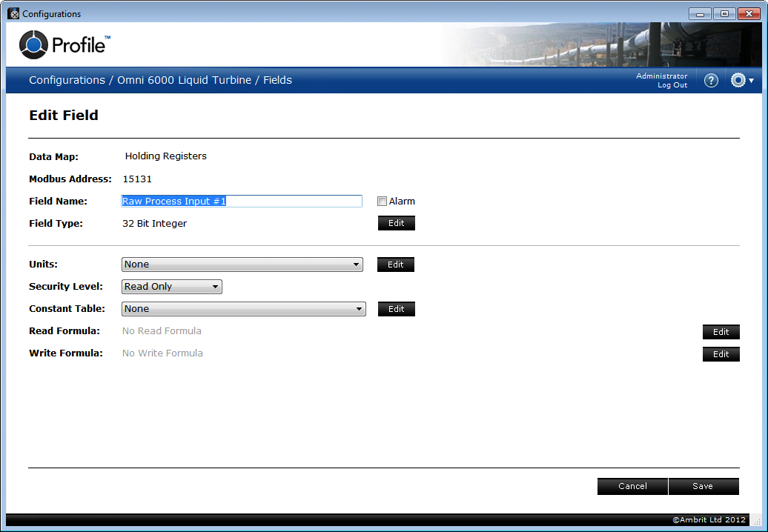Click the help question mark icon
This screenshot has width=768, height=532.
point(711,80)
